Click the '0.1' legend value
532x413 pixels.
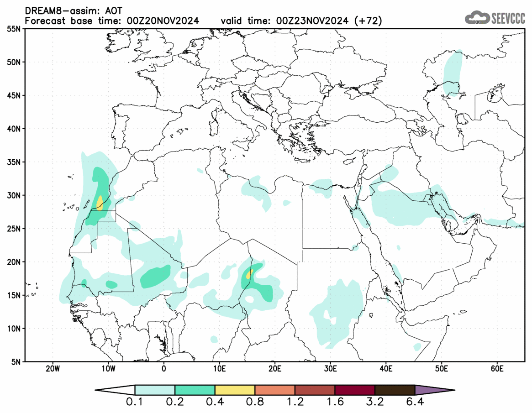tap(135, 402)
